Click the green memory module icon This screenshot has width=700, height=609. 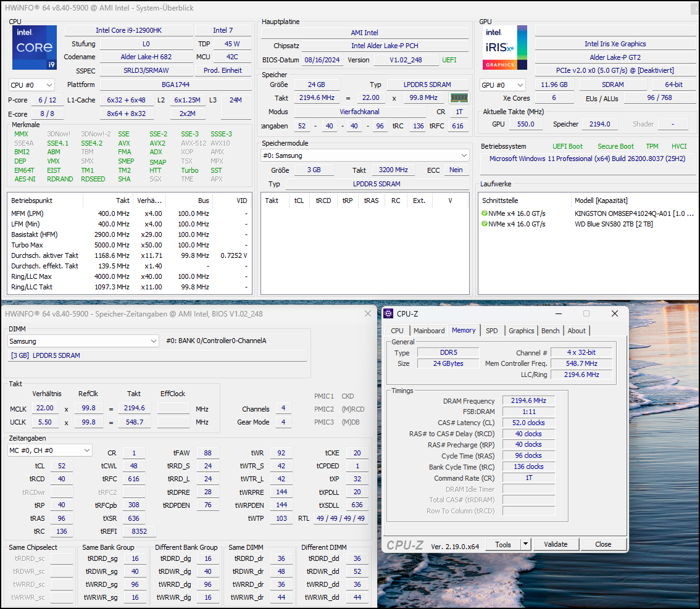(x=459, y=97)
